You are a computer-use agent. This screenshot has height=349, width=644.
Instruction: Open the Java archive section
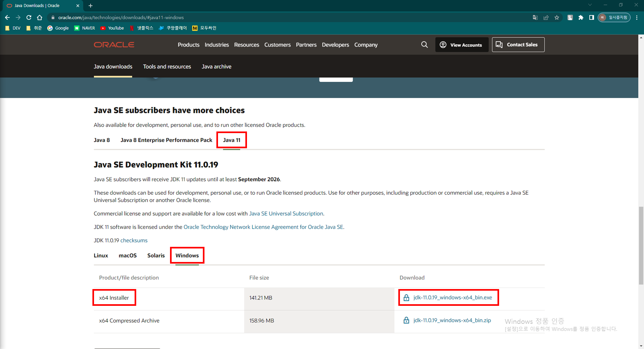click(x=216, y=67)
